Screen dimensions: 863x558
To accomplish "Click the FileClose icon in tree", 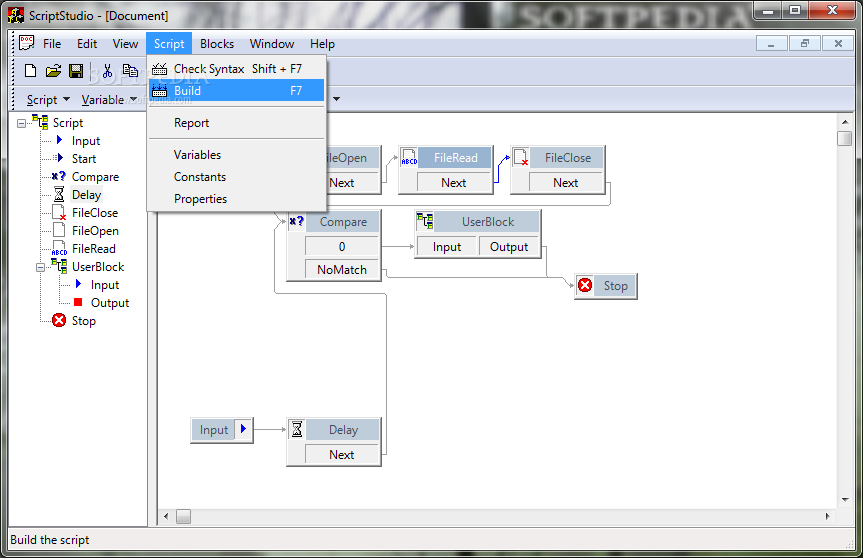I will point(59,212).
